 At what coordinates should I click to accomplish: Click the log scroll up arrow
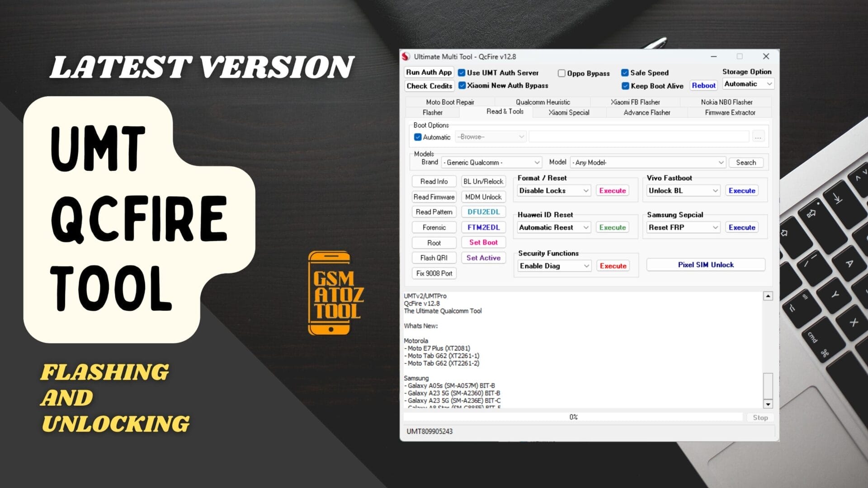point(768,296)
